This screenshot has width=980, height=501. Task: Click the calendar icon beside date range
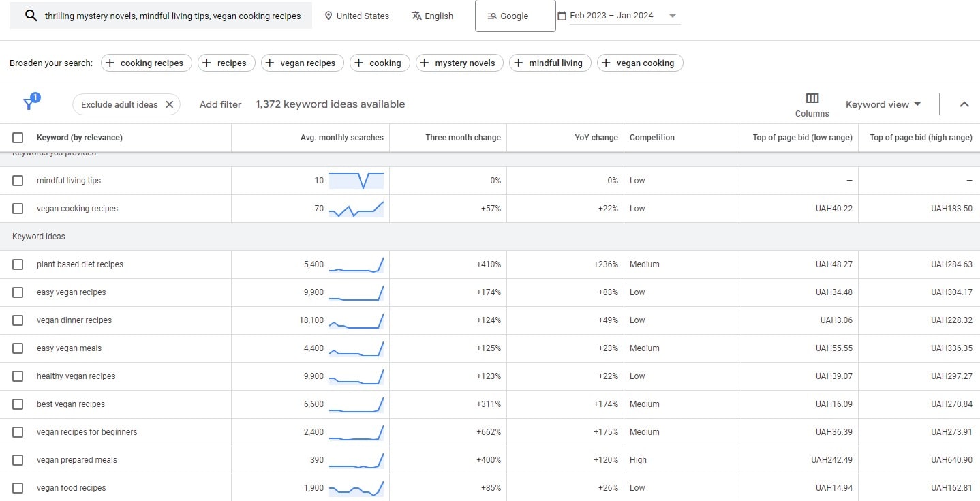[562, 16]
